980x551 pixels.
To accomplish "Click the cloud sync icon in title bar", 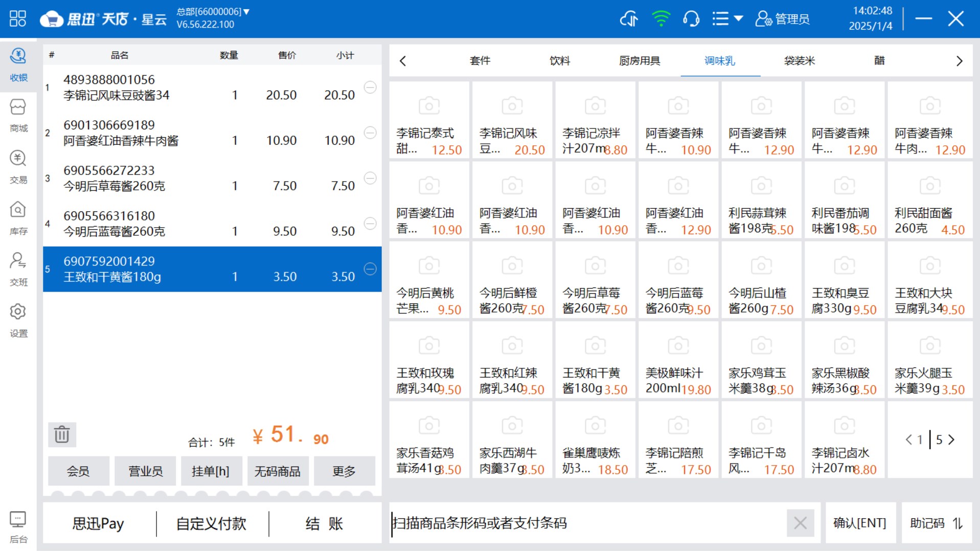I will pyautogui.click(x=629, y=18).
